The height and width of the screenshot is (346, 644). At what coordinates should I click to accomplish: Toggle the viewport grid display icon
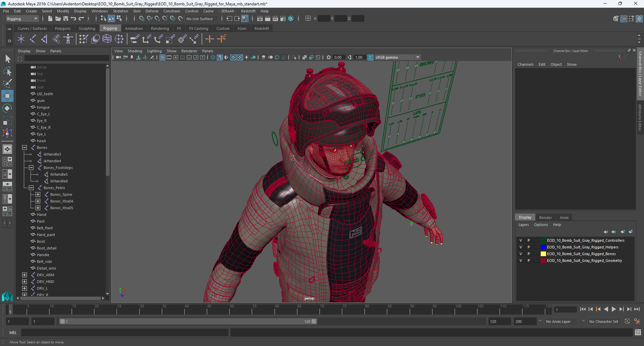click(162, 57)
